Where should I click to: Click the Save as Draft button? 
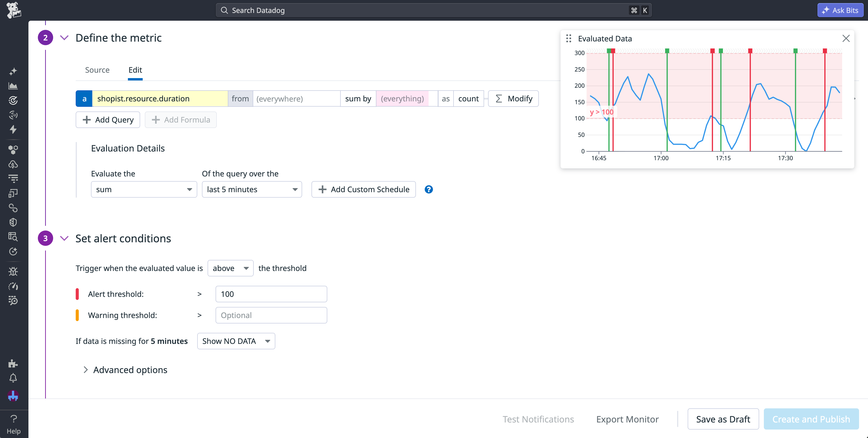tap(723, 419)
